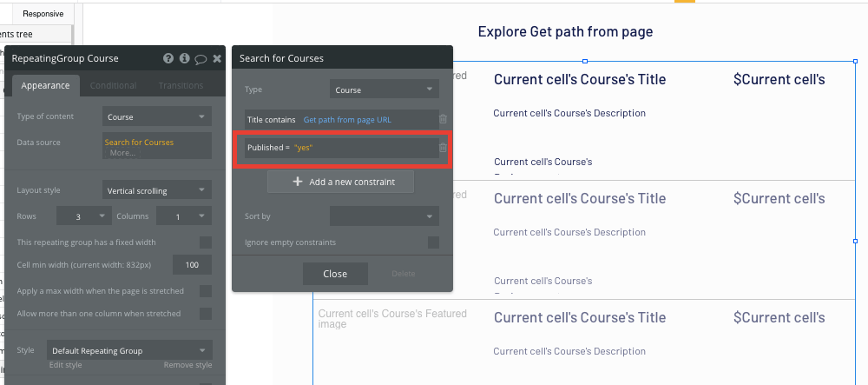Viewport: 868px width, 385px height.
Task: Open the help question mark icon
Action: [168, 58]
